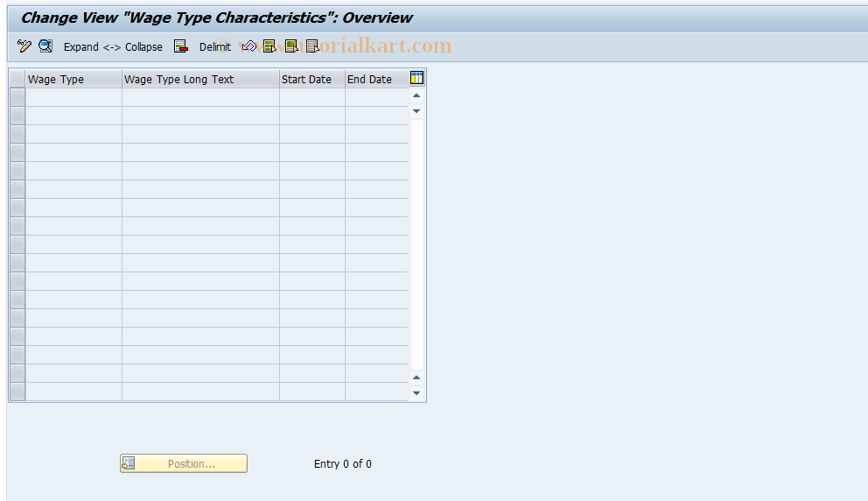Click Expand <-> Collapse button
Viewport: 868px width, 501px height.
tap(113, 47)
